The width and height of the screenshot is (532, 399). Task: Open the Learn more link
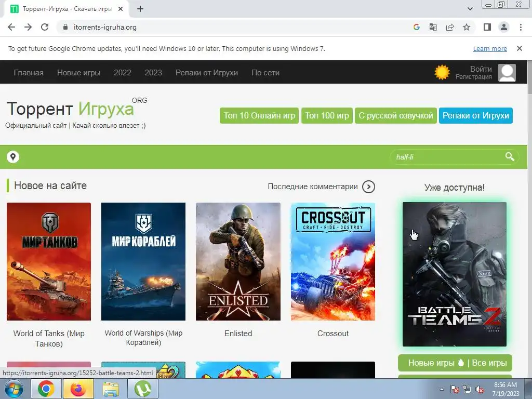(490, 48)
